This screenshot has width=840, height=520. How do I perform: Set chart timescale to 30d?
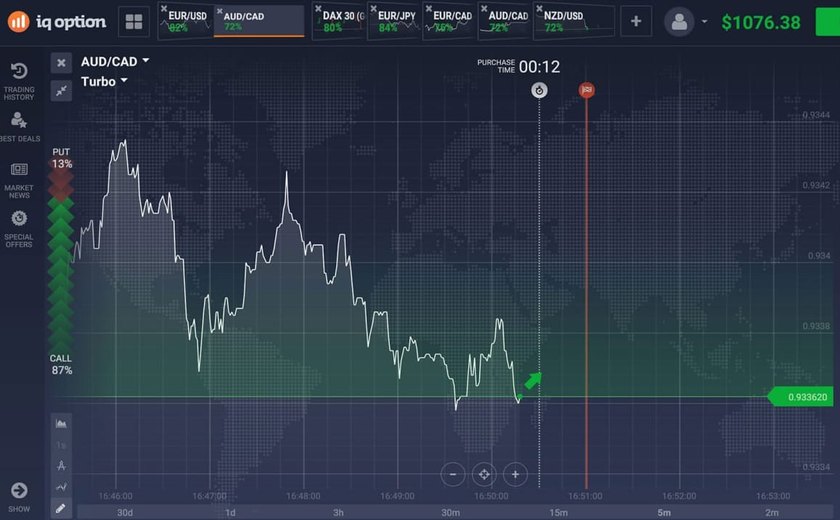click(x=125, y=513)
